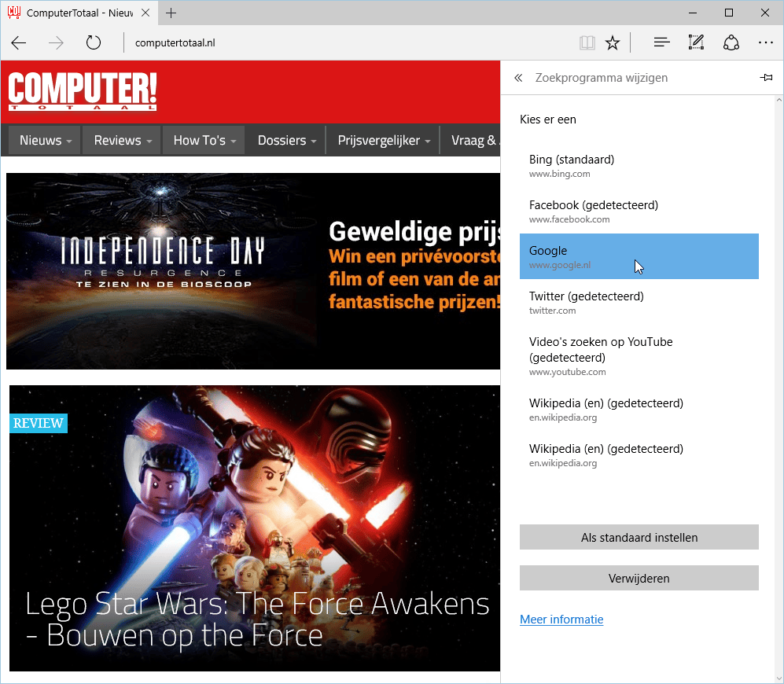Open the Dossiers menu item
This screenshot has height=684, width=784.
coord(286,141)
